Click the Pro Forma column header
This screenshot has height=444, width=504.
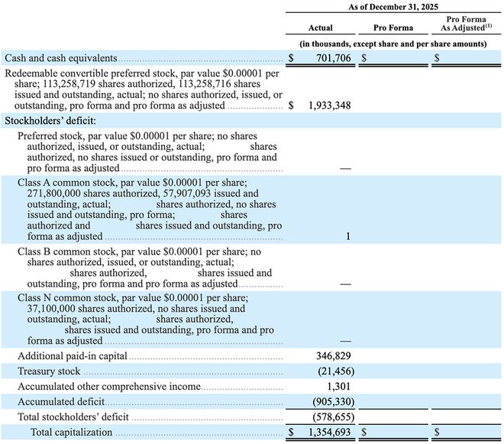coord(393,28)
